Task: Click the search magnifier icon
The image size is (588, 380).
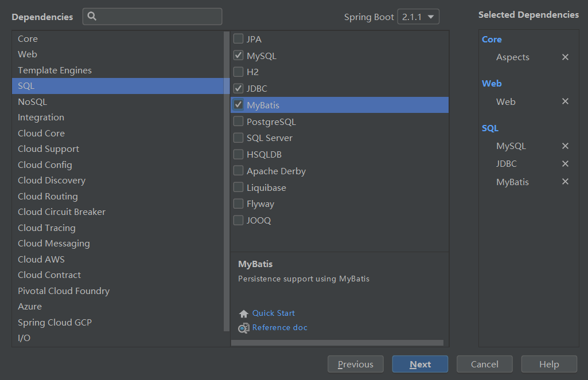Action: [x=92, y=16]
